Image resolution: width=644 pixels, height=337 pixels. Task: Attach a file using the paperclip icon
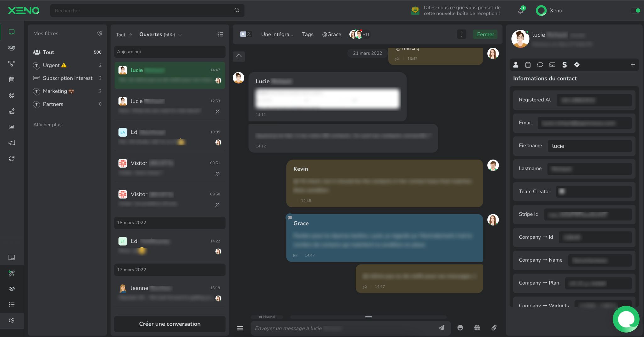tap(493, 328)
